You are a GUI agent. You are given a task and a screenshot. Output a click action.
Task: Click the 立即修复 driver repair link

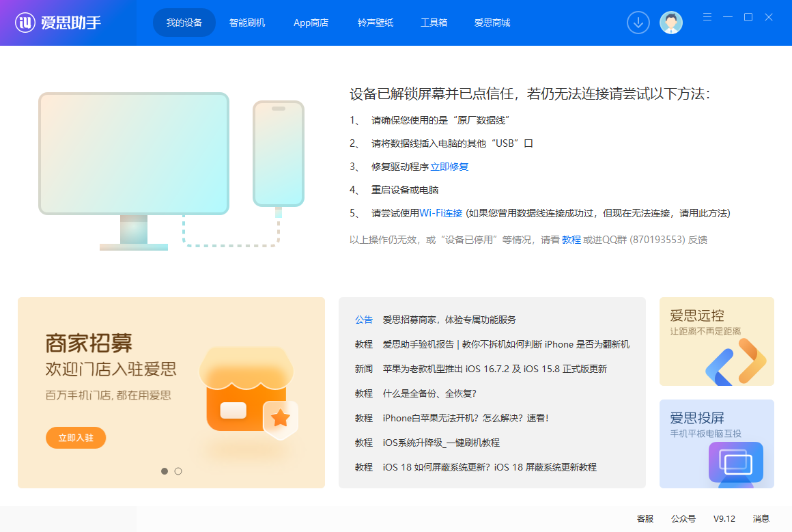point(449,167)
